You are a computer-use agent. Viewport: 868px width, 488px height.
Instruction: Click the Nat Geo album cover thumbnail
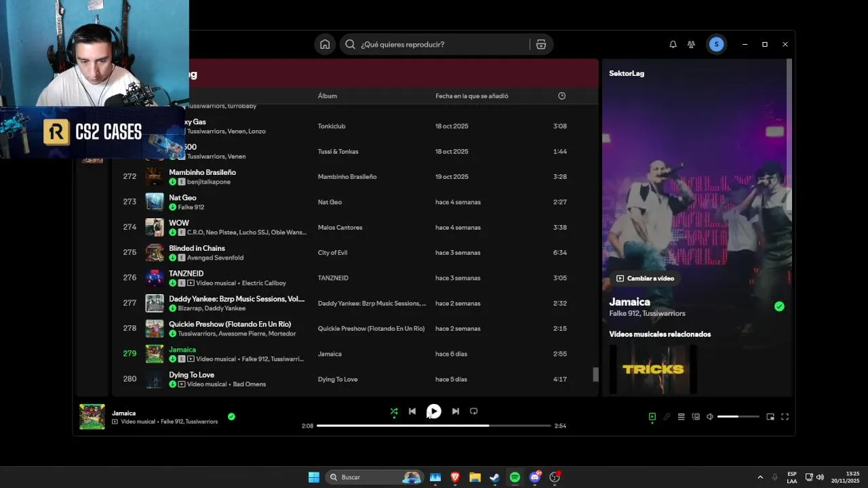point(155,202)
